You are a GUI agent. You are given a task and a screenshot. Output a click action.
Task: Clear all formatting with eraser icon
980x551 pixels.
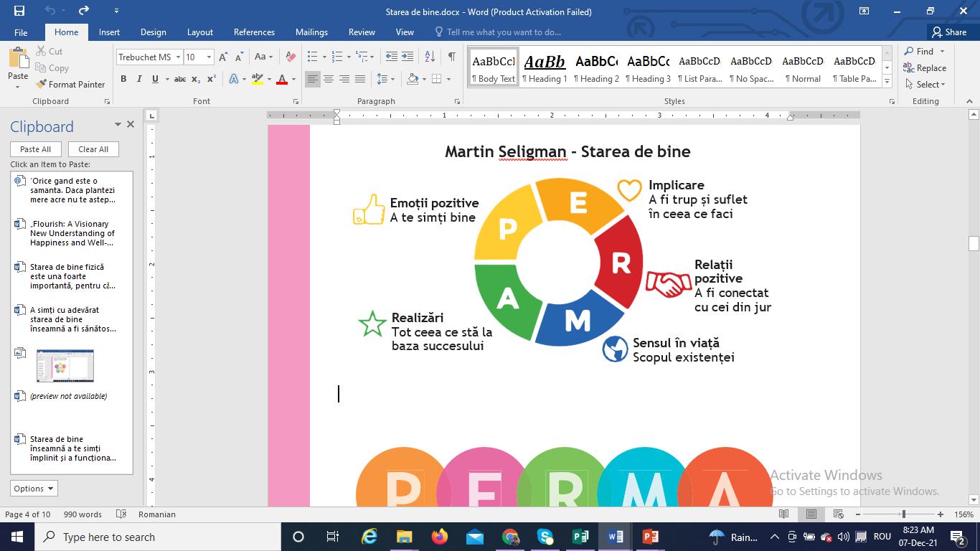coord(291,57)
